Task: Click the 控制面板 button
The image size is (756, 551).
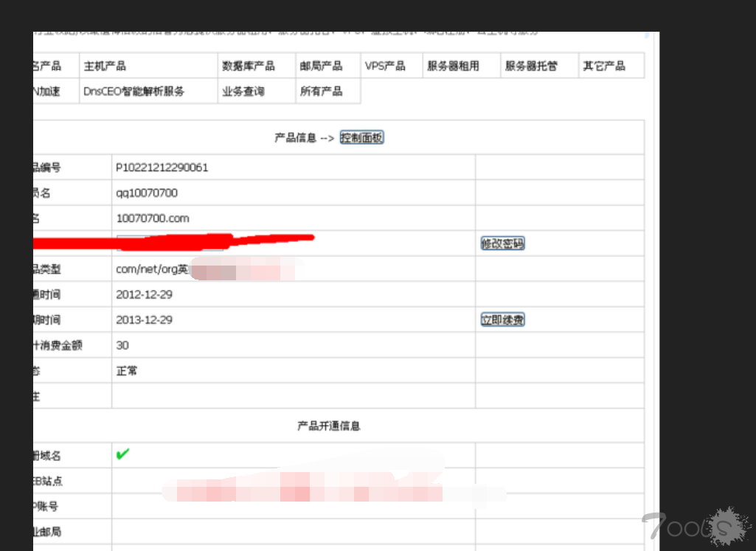Action: 361,137
